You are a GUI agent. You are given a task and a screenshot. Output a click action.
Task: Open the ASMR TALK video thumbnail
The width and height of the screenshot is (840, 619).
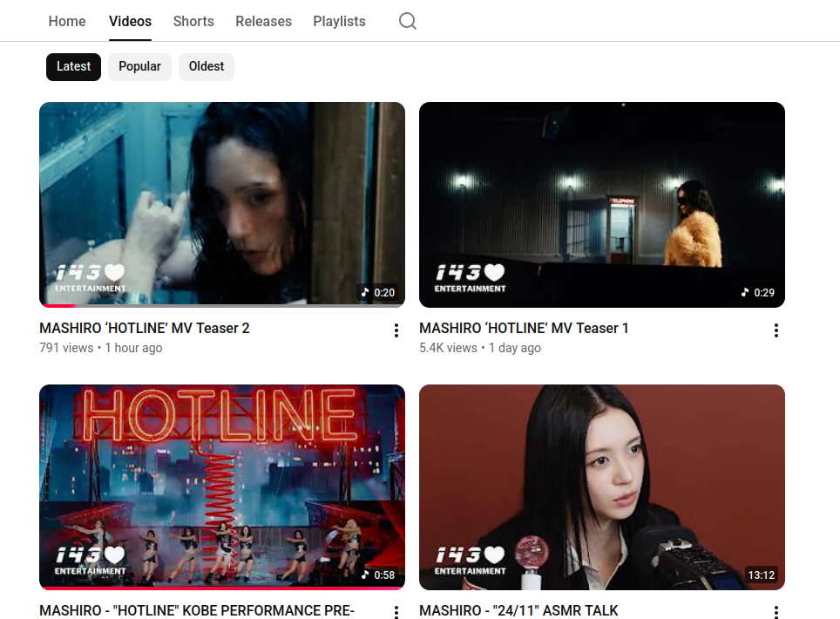click(x=601, y=486)
